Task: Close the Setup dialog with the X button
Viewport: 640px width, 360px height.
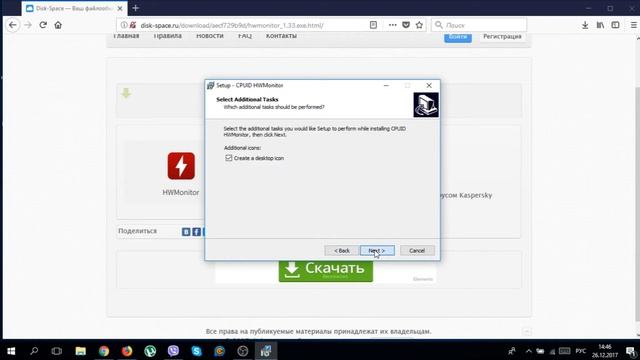Action: 429,85
